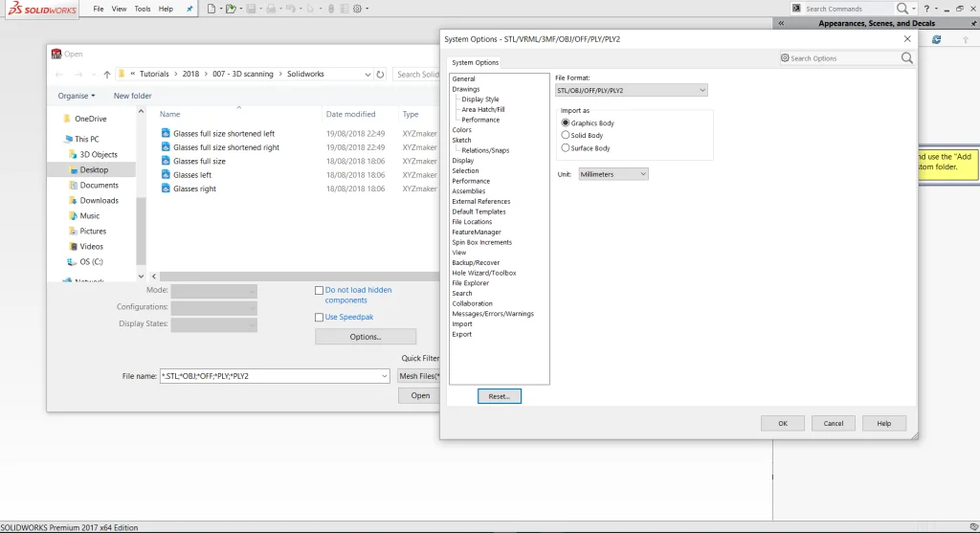The width and height of the screenshot is (980, 533).
Task: Open the Tools menu
Action: pos(143,9)
